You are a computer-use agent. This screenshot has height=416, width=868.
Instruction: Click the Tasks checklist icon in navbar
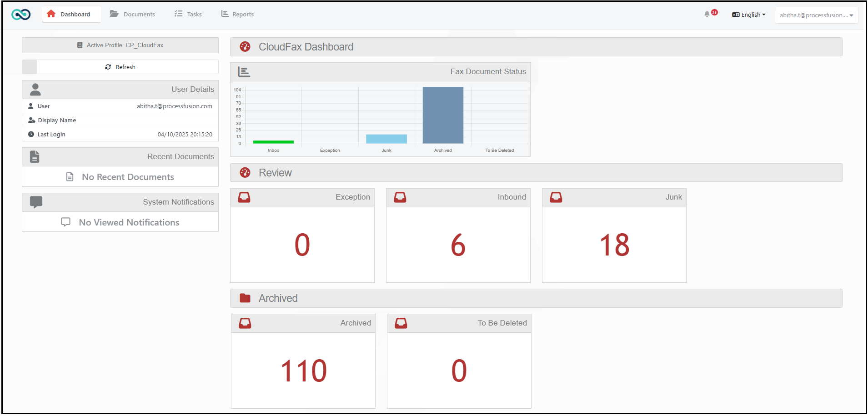pyautogui.click(x=178, y=14)
